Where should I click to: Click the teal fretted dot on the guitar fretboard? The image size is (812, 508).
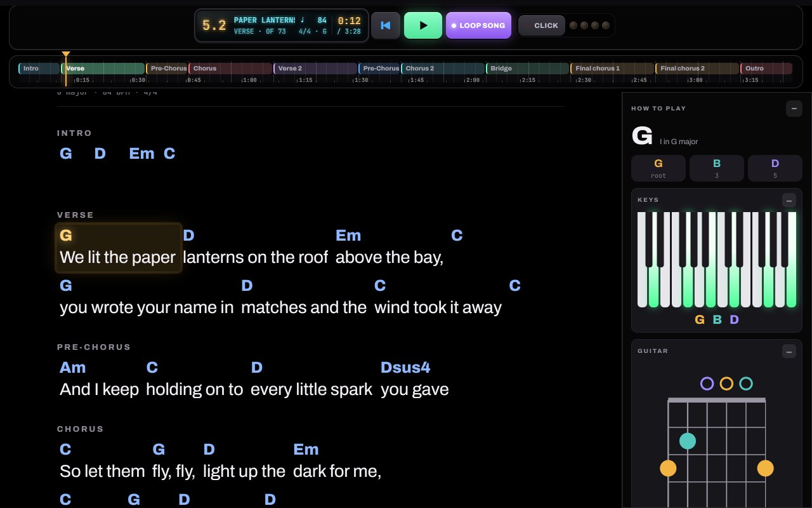688,441
